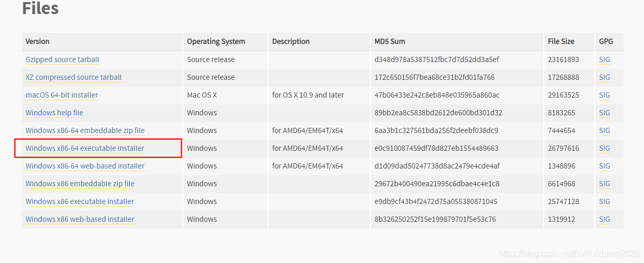This screenshot has height=263, width=644.
Task: Click 'for OS X 10.9 and later' description
Action: coord(308,95)
